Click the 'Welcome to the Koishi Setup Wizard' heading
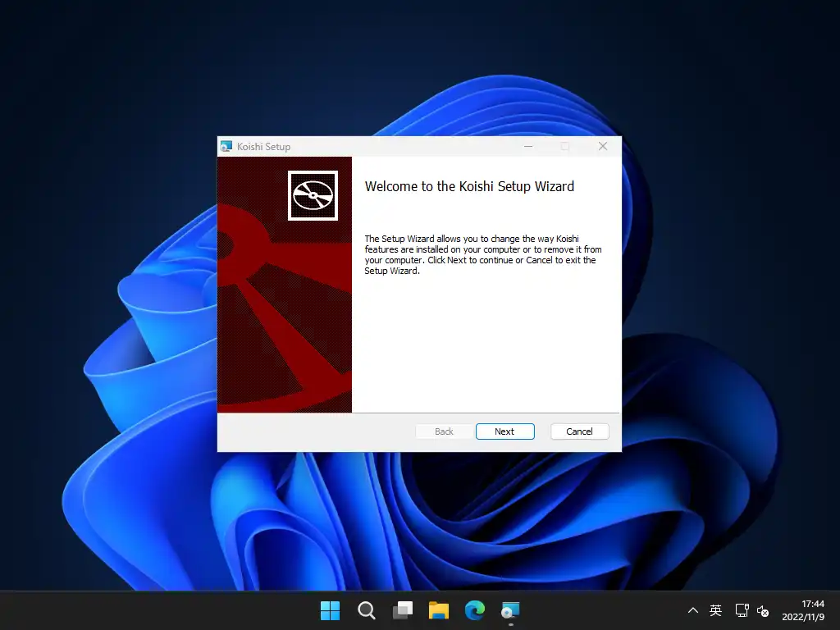 coord(469,186)
